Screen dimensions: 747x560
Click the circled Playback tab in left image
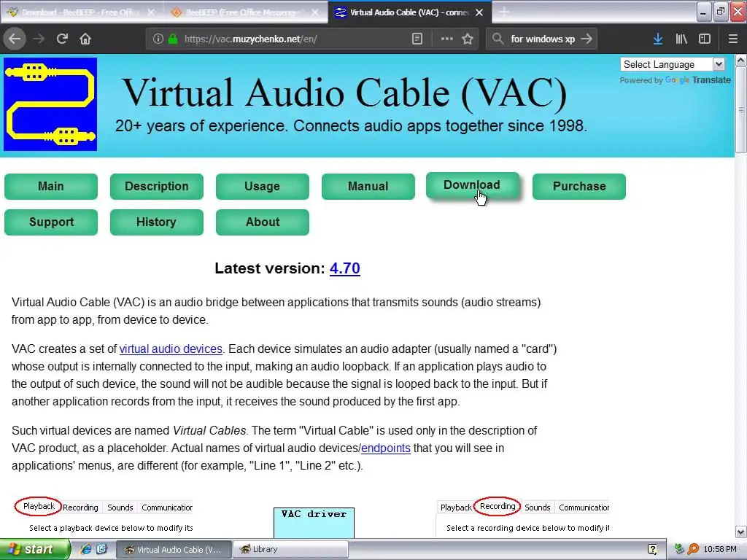(x=38, y=506)
